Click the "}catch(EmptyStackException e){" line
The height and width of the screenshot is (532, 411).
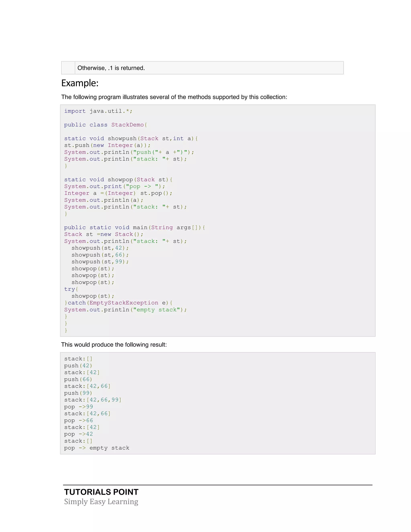[x=118, y=303]
